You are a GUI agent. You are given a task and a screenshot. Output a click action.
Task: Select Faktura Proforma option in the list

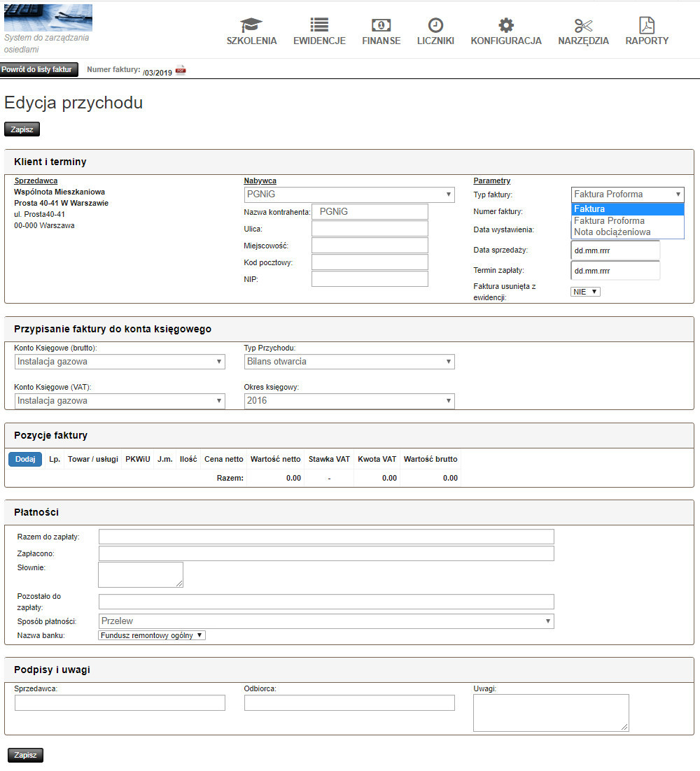tap(628, 221)
